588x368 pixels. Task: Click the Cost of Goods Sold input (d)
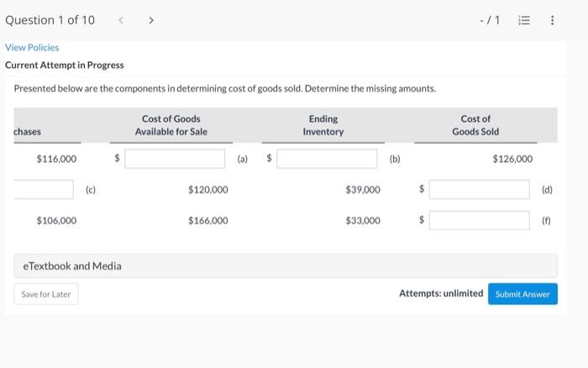coord(479,189)
